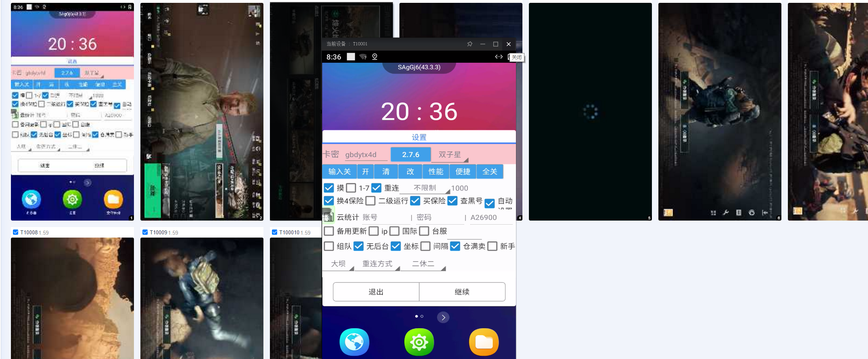Open the green settings gear app
The image size is (868, 359).
(x=419, y=342)
